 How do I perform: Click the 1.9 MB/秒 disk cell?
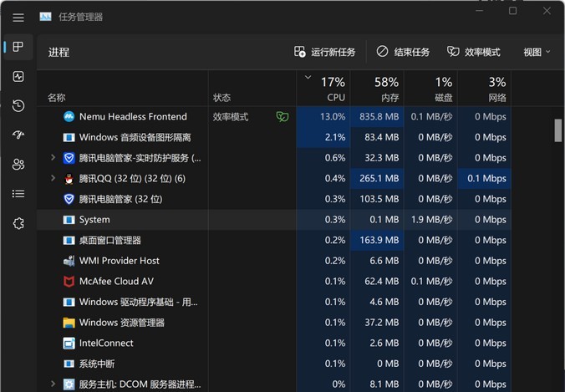pyautogui.click(x=430, y=220)
